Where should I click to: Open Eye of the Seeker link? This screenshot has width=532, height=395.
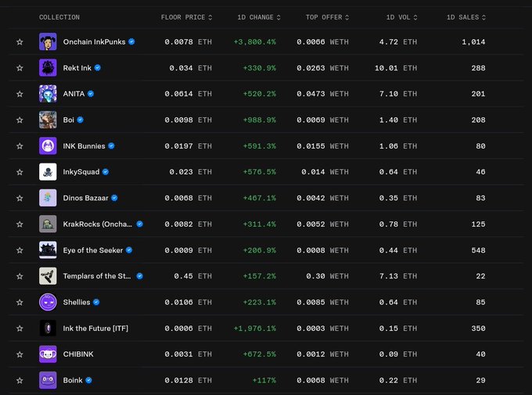coord(93,250)
